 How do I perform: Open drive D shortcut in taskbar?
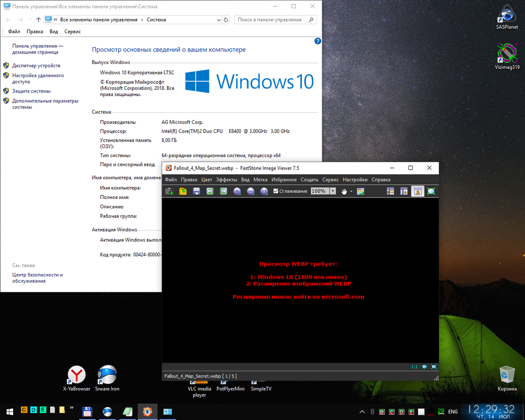click(34, 409)
